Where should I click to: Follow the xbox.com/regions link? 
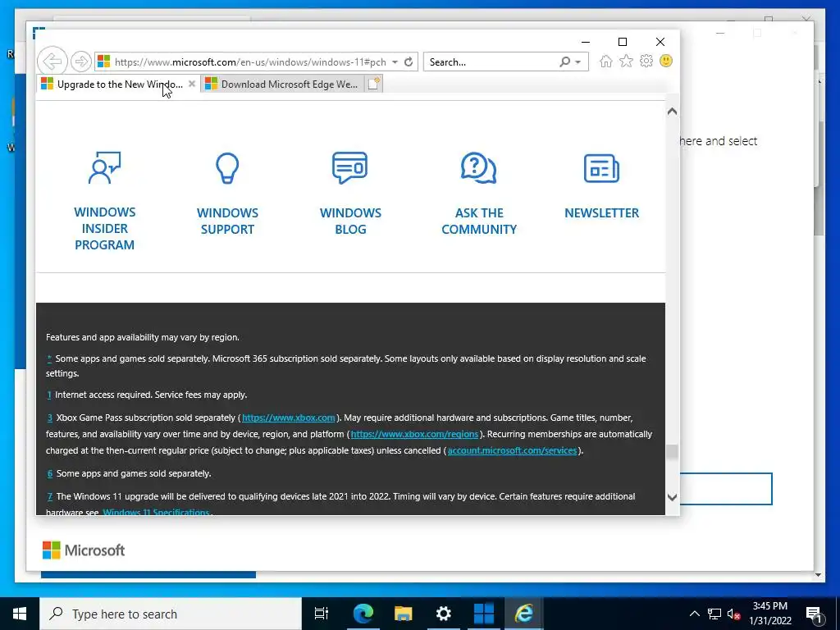[414, 434]
